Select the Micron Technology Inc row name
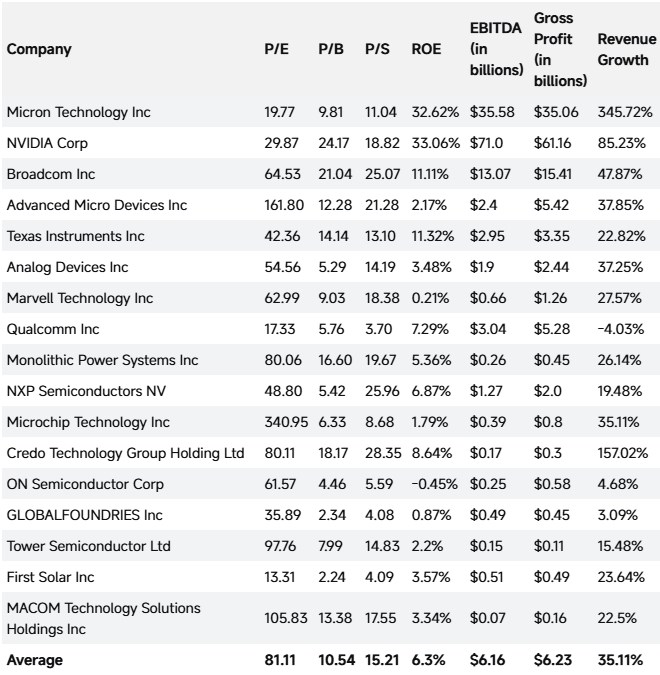The height and width of the screenshot is (675, 660). (78, 112)
